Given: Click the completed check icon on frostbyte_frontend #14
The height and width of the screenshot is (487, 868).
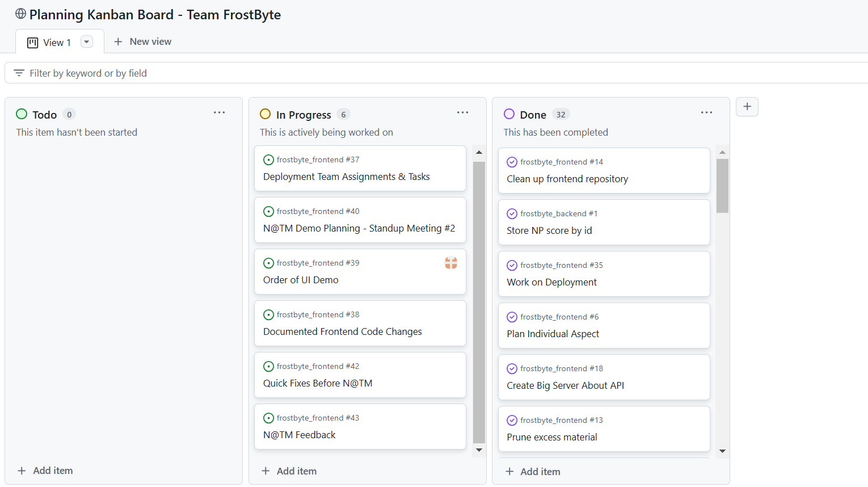Looking at the screenshot, I should (512, 162).
